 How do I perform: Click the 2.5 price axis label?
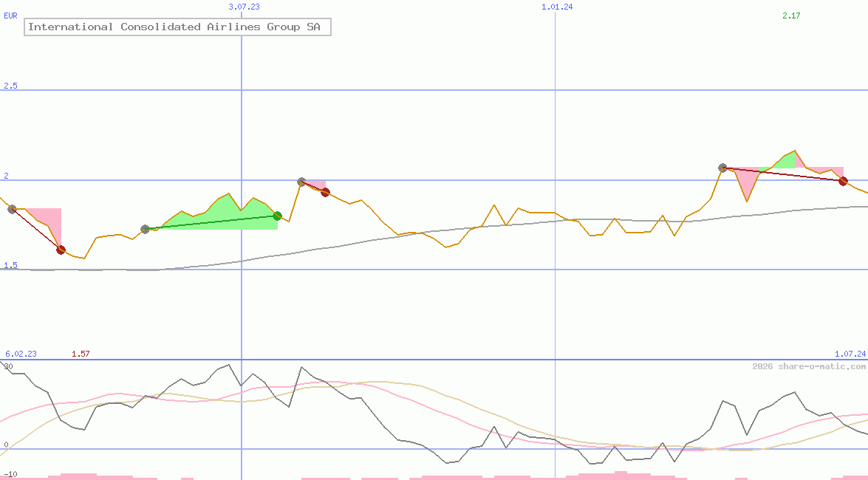click(10, 86)
